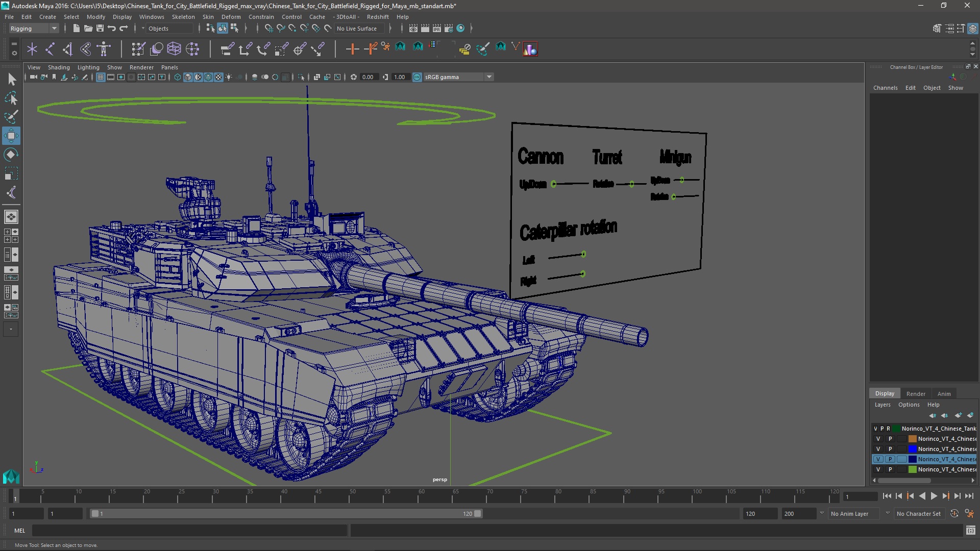Screen dimensions: 980x551
Task: Toggle visibility V of green layer
Action: (x=878, y=469)
